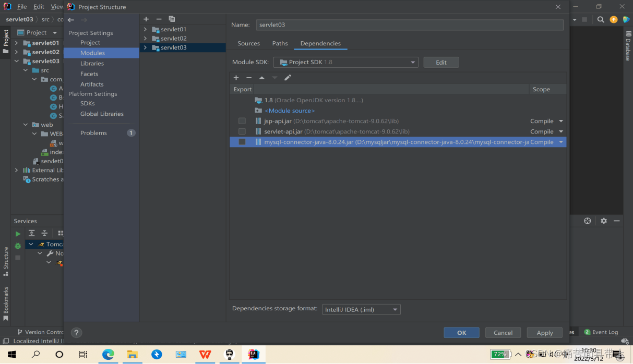Open the Module SDK dropdown
This screenshot has width=633, height=364.
click(346, 62)
